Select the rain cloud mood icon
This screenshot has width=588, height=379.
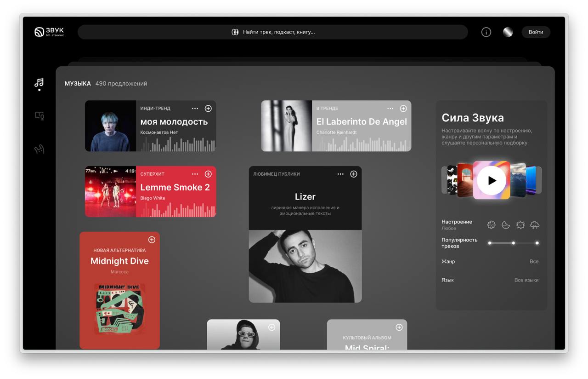[x=535, y=225]
